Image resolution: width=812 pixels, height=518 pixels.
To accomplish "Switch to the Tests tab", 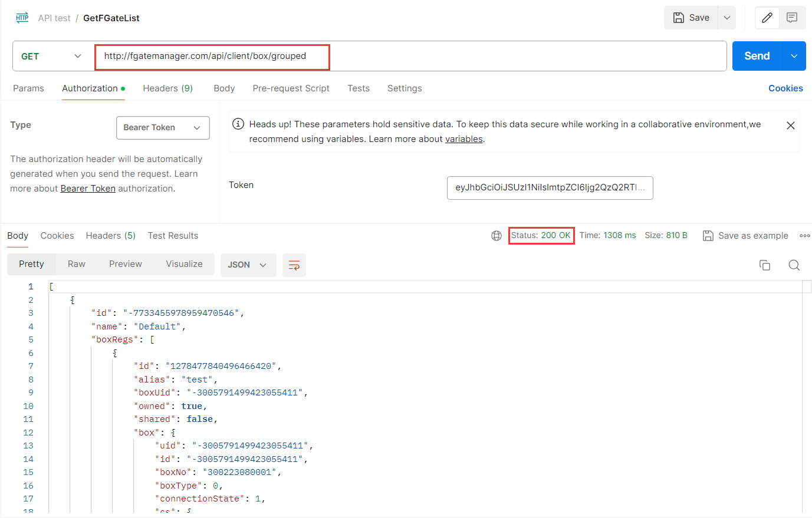I will pos(359,88).
